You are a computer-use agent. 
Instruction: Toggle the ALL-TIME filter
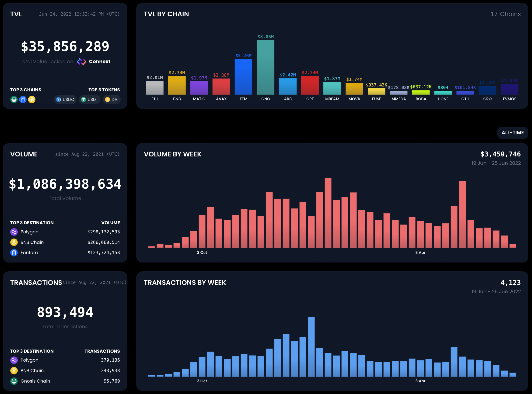tap(512, 133)
